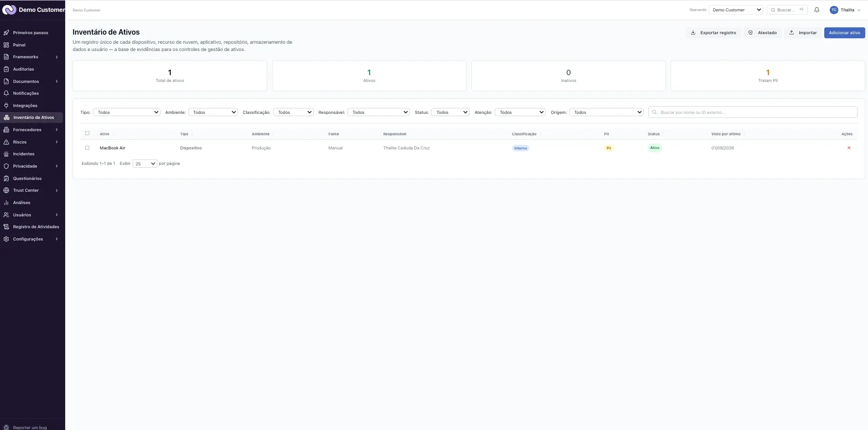
Task: Click the Reportar um bug icon
Action: [x=6, y=427]
